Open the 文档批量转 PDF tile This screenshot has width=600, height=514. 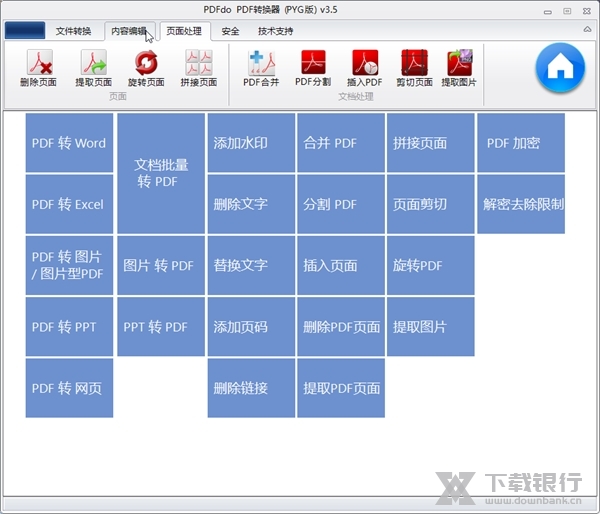[x=161, y=173]
